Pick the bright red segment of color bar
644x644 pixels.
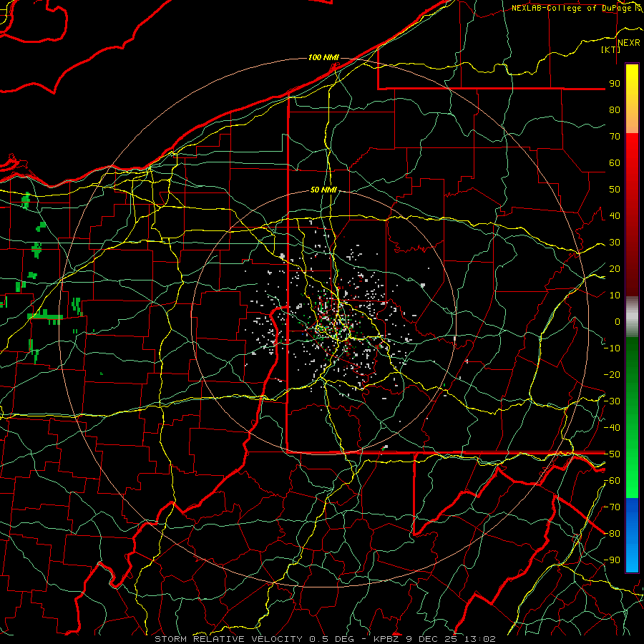(632, 152)
